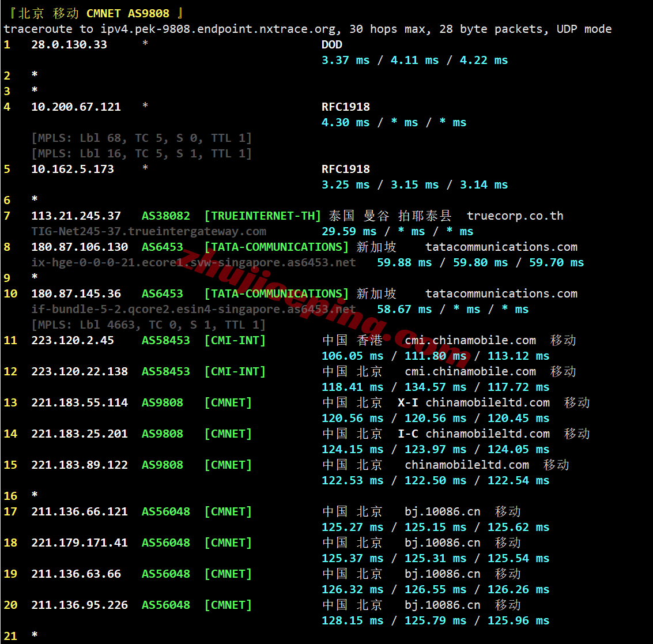Click IP 211.136.66.121 on hop 17
This screenshot has height=644, width=653.
[80, 511]
